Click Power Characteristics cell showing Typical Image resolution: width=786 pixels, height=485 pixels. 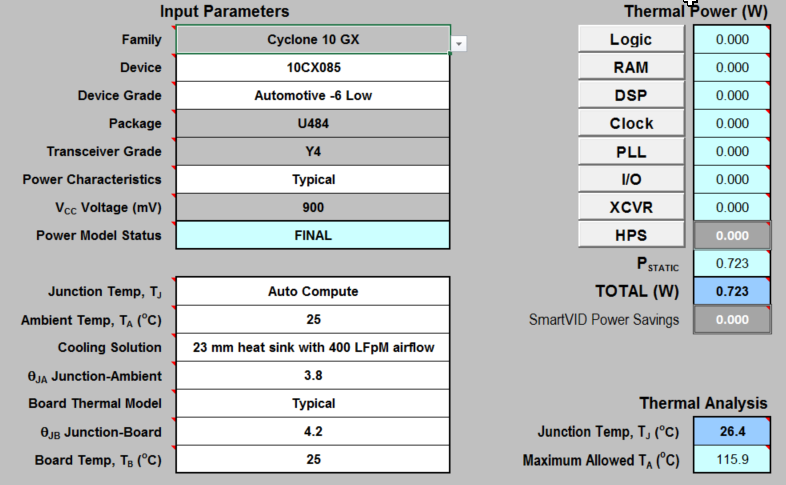(313, 180)
